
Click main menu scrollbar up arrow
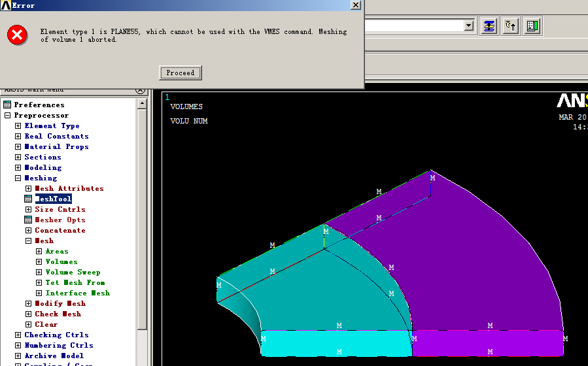coord(142,103)
